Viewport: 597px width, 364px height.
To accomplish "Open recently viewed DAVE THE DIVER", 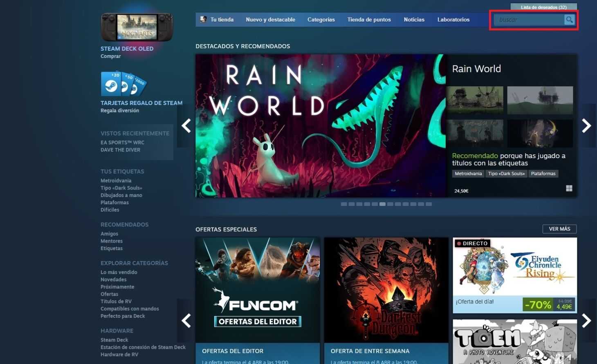I will tap(120, 150).
